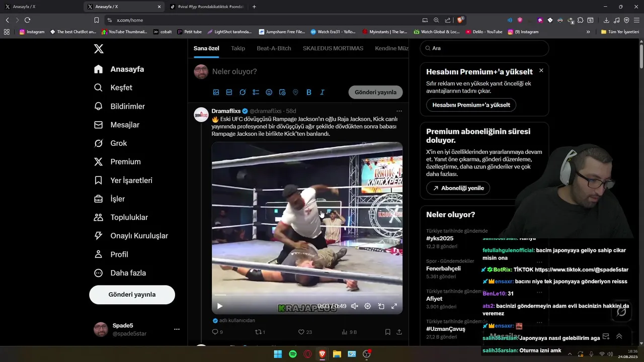Dismiss the Premium+ upgrade card
644x362 pixels.
point(541,70)
